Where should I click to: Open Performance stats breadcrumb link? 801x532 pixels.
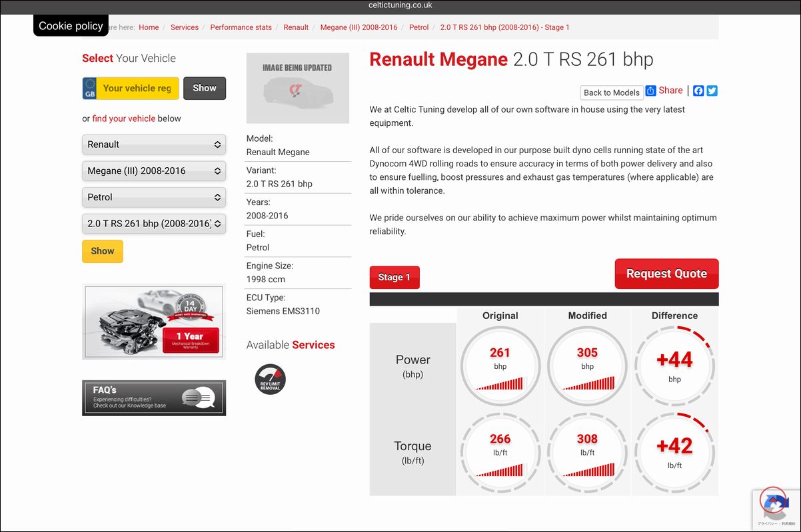pos(241,27)
